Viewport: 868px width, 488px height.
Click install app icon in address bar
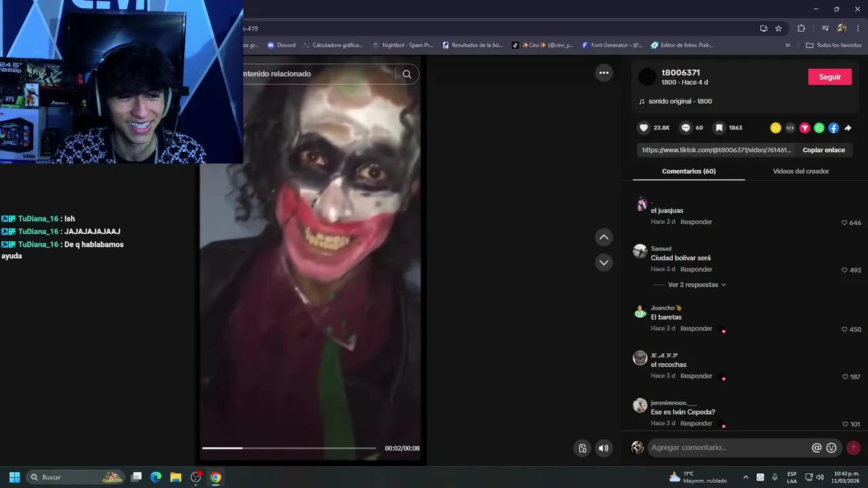(764, 28)
